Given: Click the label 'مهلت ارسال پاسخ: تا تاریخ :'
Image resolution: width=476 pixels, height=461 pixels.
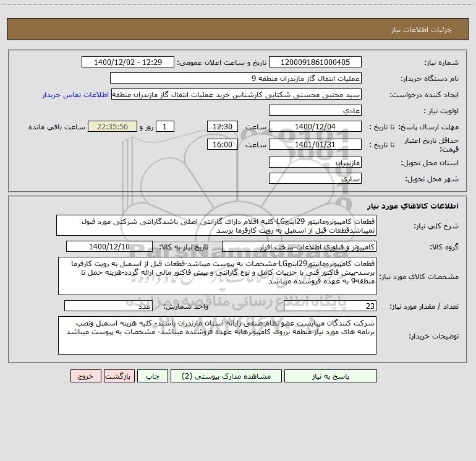Looking at the screenshot, I should 414,127.
